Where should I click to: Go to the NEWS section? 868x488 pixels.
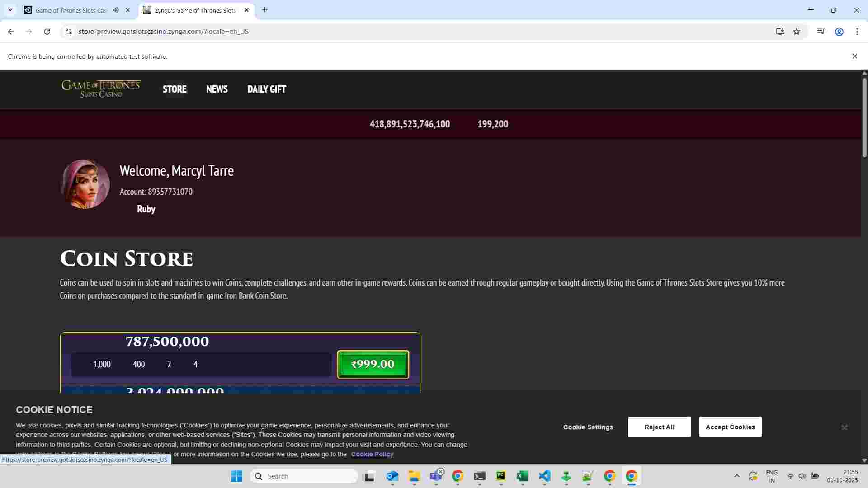click(217, 89)
